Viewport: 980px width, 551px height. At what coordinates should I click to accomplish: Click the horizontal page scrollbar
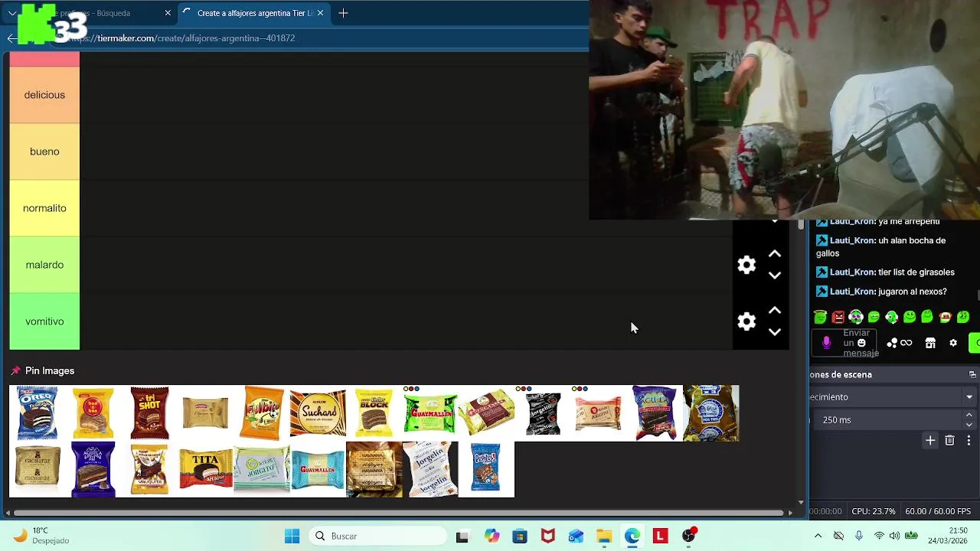[400, 513]
